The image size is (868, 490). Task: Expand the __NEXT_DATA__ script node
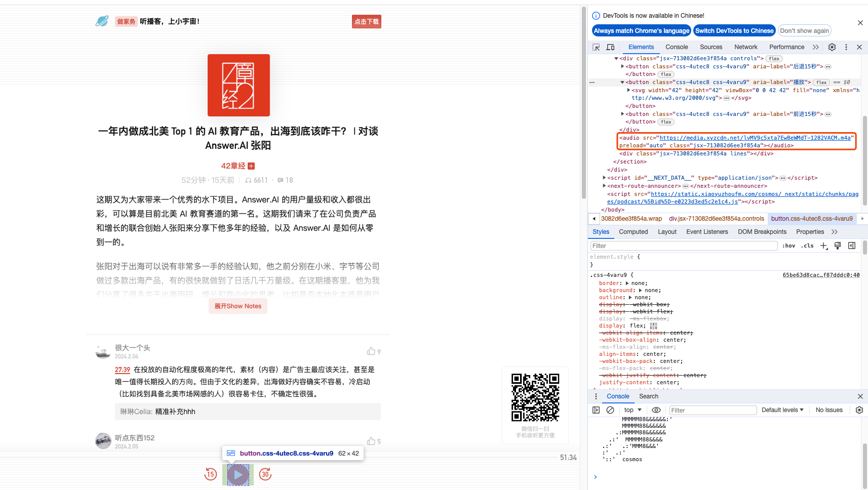605,178
